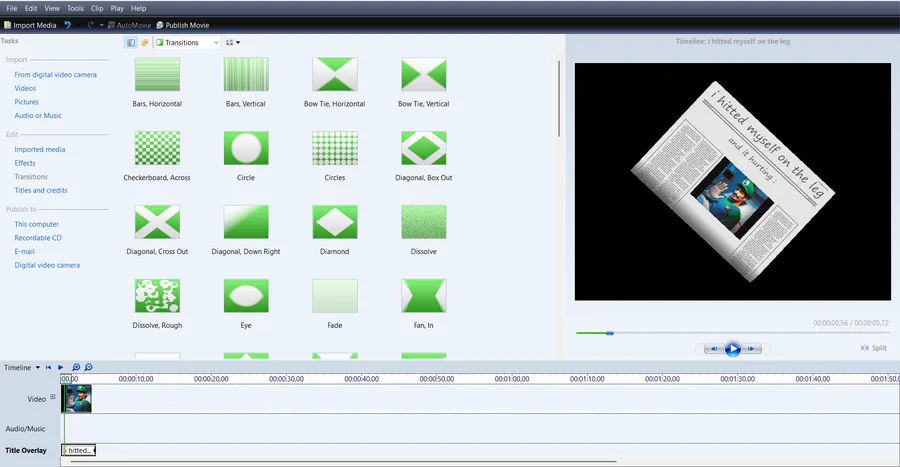The height and width of the screenshot is (467, 900).
Task: Open the File menu
Action: [11, 8]
